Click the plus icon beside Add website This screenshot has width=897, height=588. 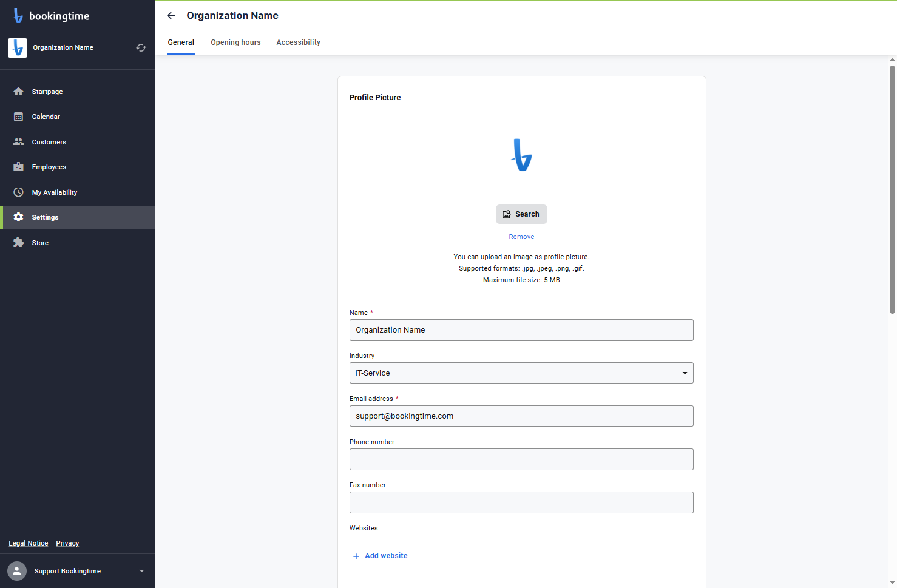coord(356,556)
